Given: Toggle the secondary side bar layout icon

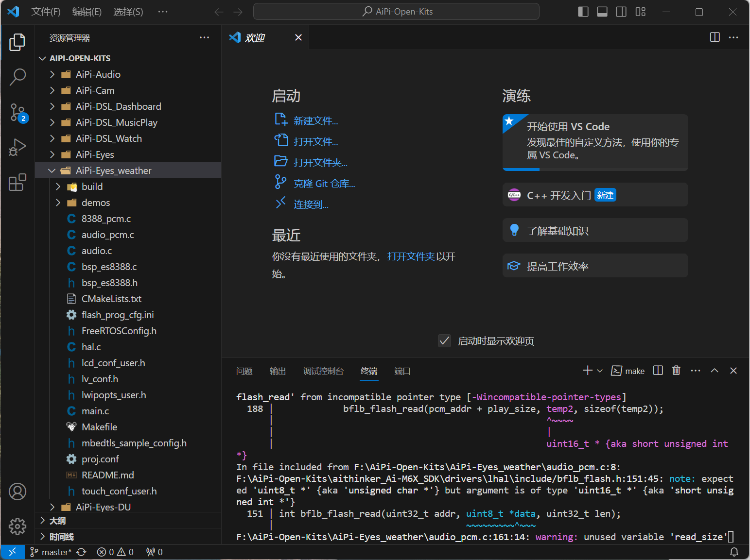Looking at the screenshot, I should click(621, 12).
